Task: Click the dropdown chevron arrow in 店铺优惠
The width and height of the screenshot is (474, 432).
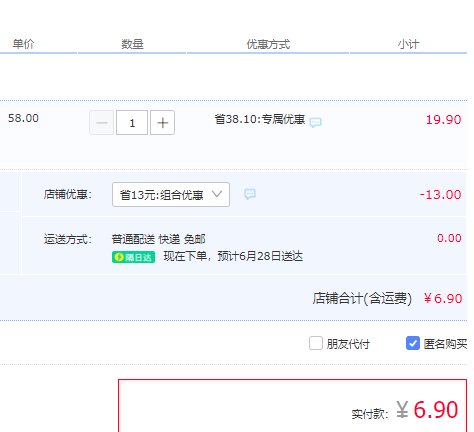Action: click(x=217, y=194)
